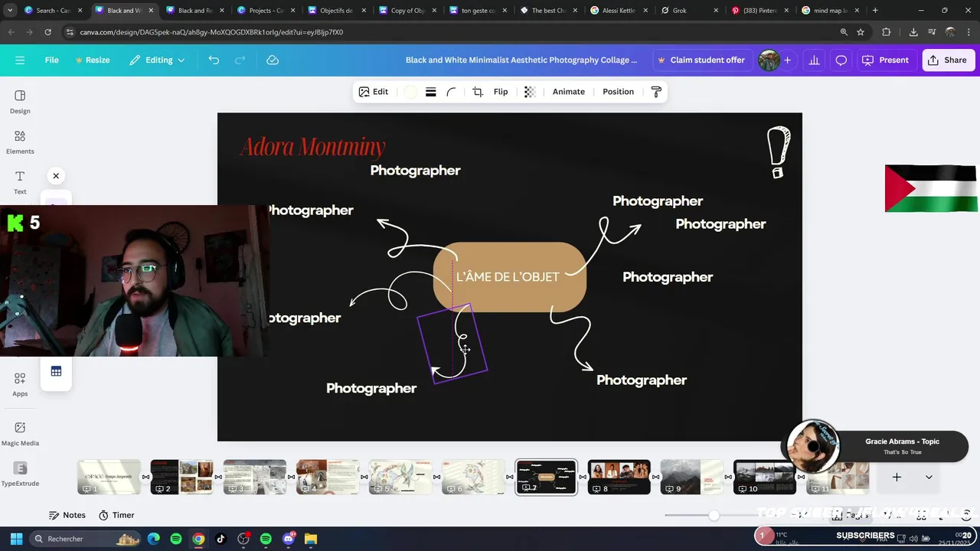Click the Edit image button
980x551 pixels.
[374, 92]
